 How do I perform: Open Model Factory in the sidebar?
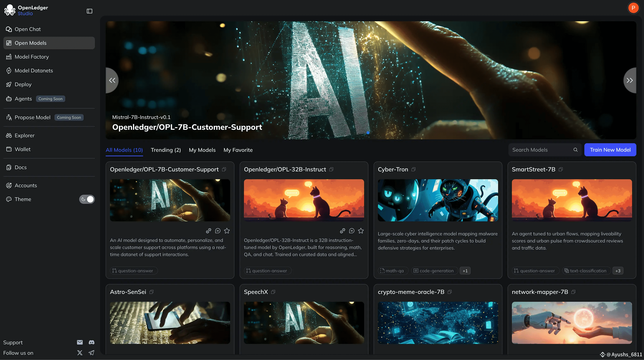(32, 57)
